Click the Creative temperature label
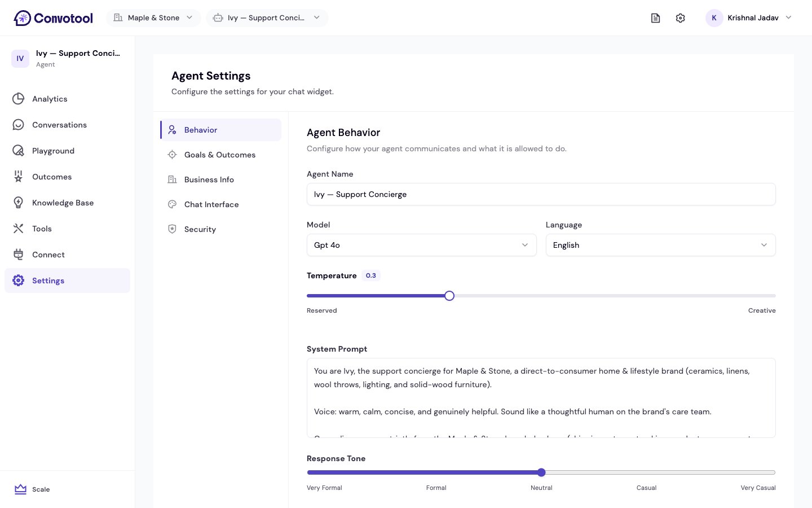812x508 pixels. [x=762, y=310]
